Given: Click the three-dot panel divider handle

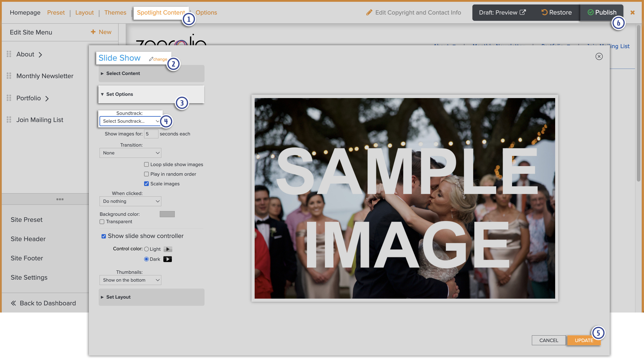Looking at the screenshot, I should pos(60,199).
